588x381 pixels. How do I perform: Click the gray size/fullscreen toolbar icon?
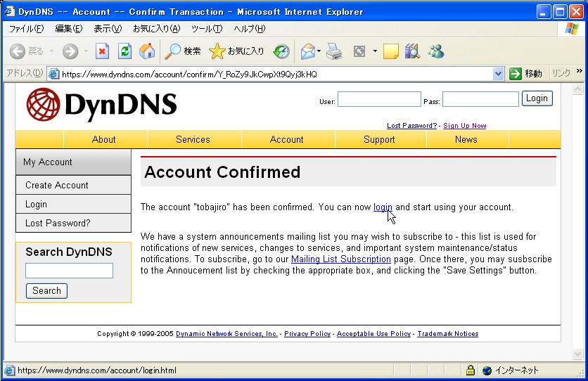point(359,51)
